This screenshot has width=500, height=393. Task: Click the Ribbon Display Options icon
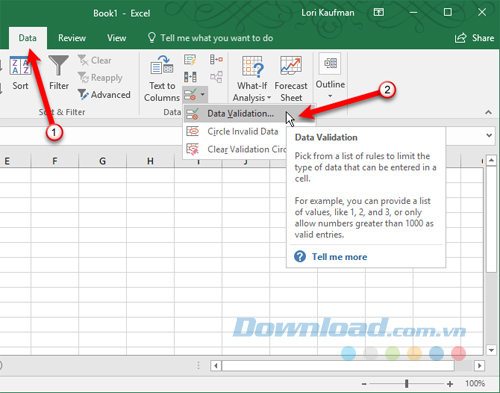click(379, 13)
